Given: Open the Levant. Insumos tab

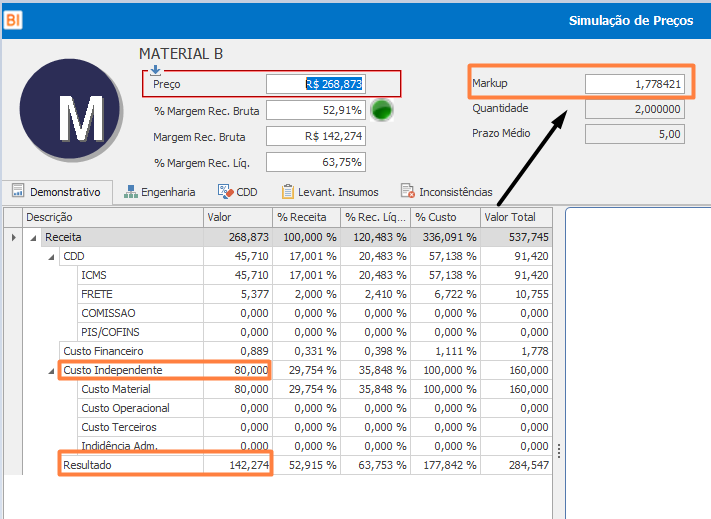Looking at the screenshot, I should point(330,192).
